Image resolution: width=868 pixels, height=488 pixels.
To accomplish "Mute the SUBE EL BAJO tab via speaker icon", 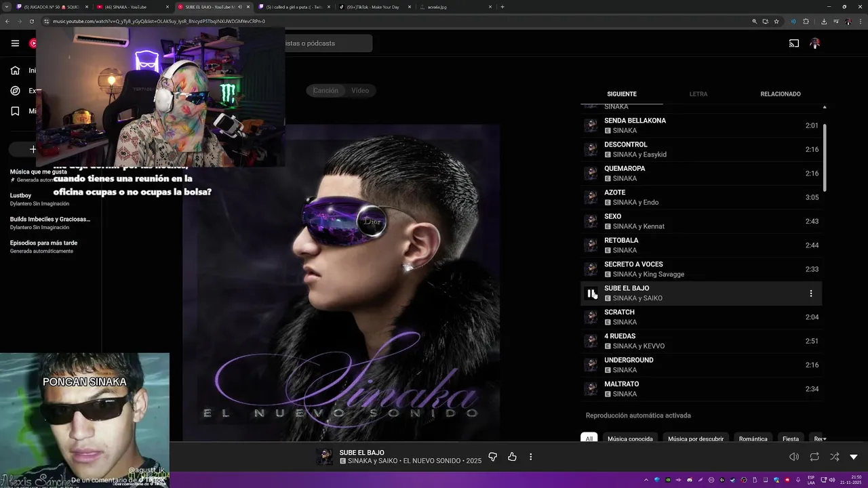I will point(239,7).
